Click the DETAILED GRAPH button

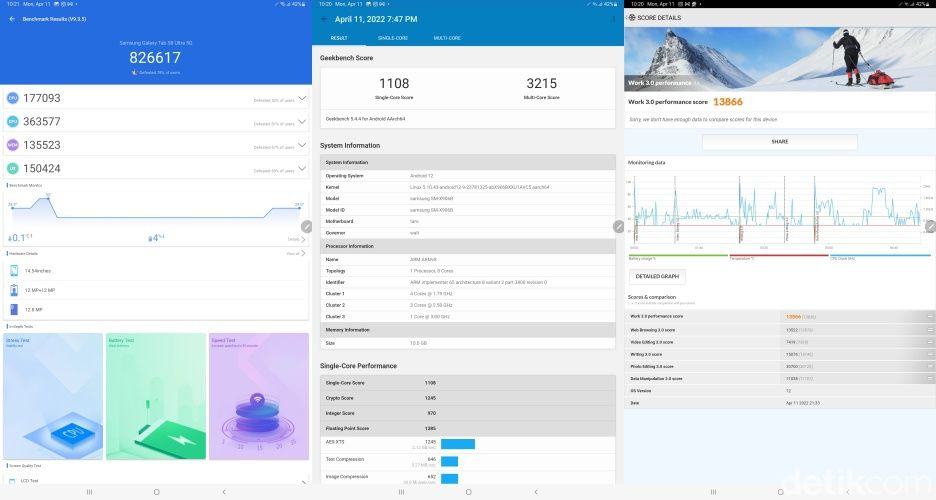pyautogui.click(x=657, y=276)
